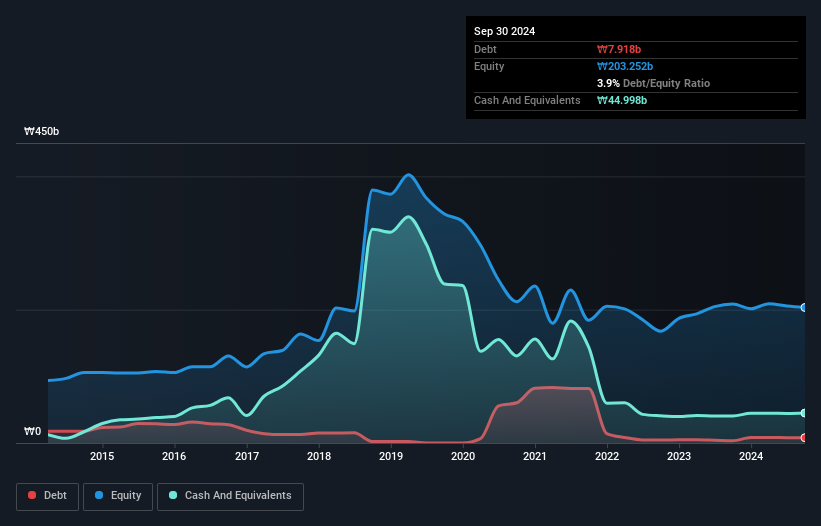Click the 2020 x-axis label
The image size is (821, 526).
pos(463,456)
